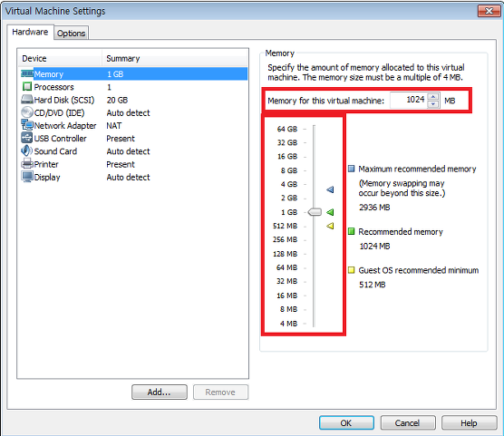Switch to the Options tab
The image size is (504, 436).
71,34
